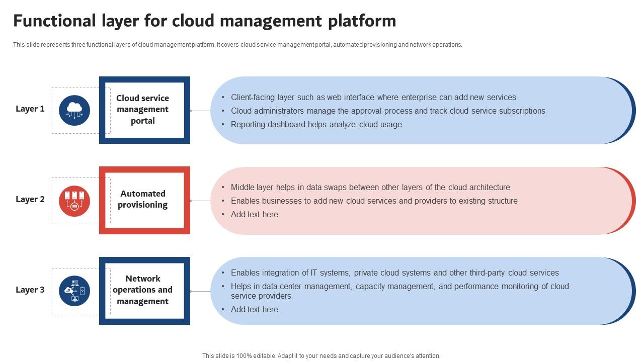Click the bullet 'Enables integration of IT systems'
The image size is (644, 362).
pos(395,273)
